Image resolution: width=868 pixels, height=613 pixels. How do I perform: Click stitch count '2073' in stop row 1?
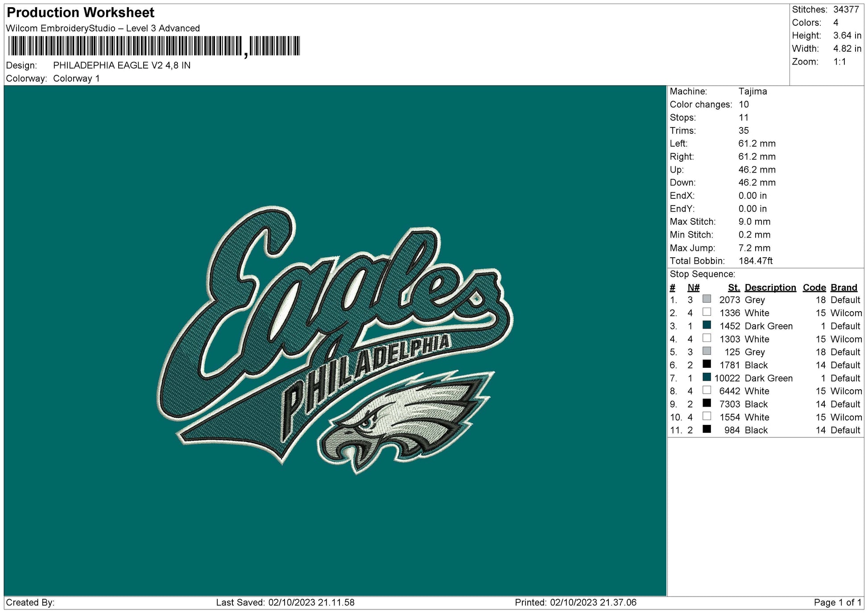tap(730, 300)
